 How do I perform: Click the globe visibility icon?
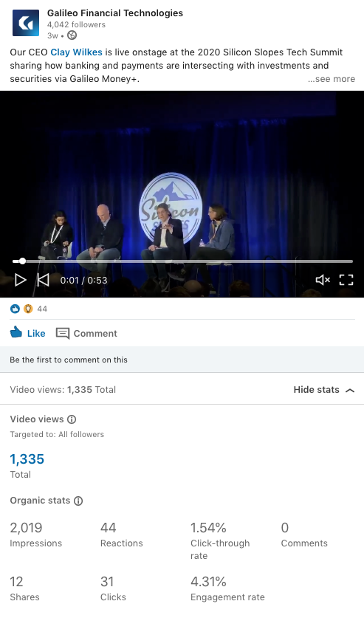[72, 35]
